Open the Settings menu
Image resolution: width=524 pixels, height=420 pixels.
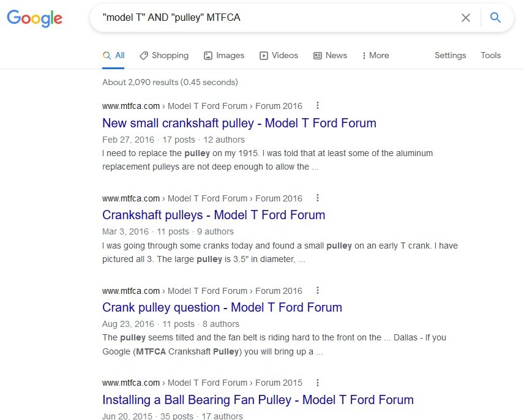pyautogui.click(x=450, y=55)
